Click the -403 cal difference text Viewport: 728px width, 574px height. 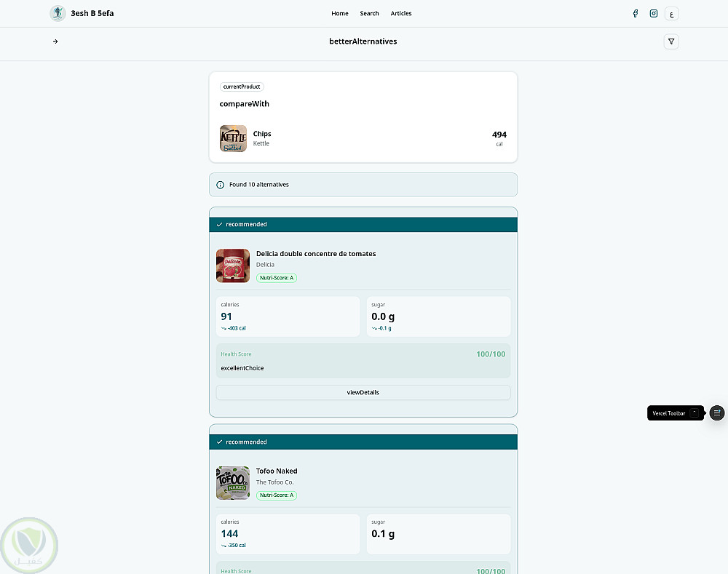pyautogui.click(x=234, y=329)
